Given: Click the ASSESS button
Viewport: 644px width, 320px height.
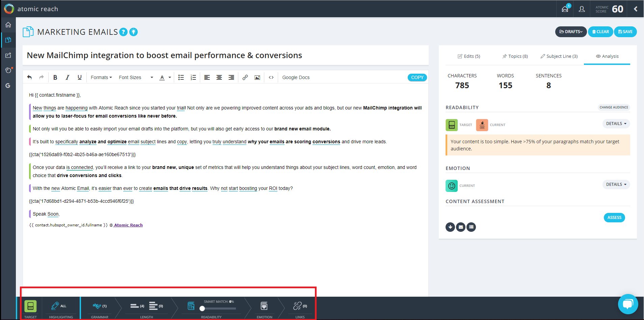Looking at the screenshot, I should pyautogui.click(x=614, y=218).
